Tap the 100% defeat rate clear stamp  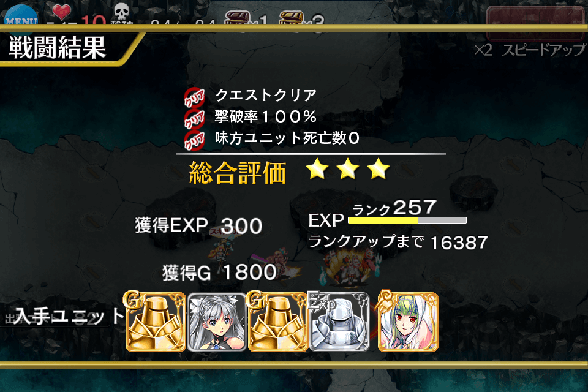click(194, 119)
